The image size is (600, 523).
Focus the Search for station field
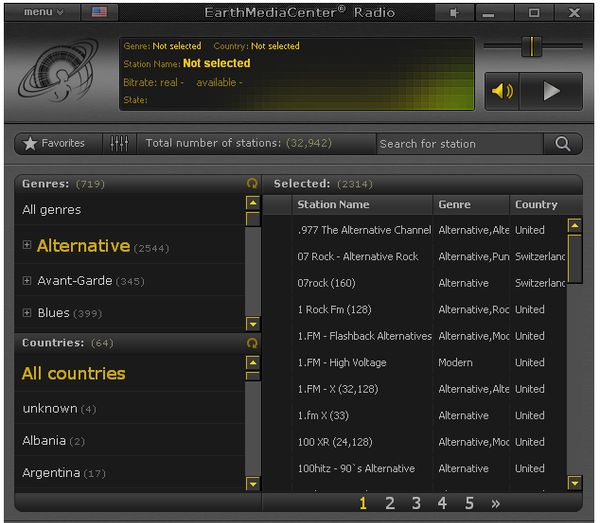(460, 144)
